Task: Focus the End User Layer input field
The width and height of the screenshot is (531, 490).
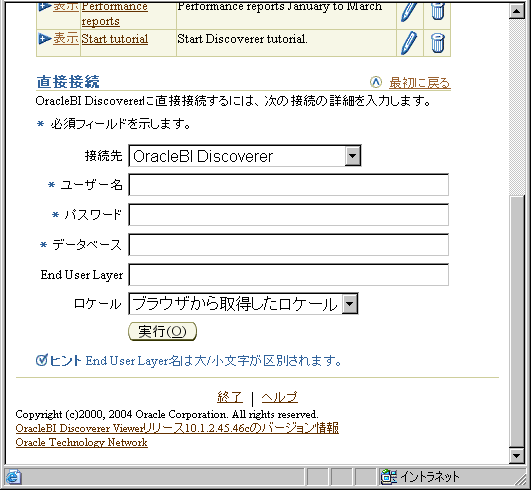Action: point(289,275)
